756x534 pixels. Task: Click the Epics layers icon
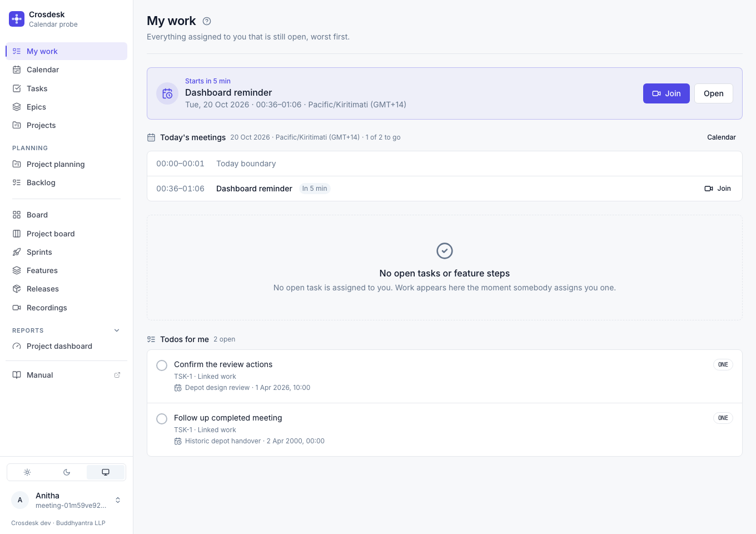[x=17, y=107]
